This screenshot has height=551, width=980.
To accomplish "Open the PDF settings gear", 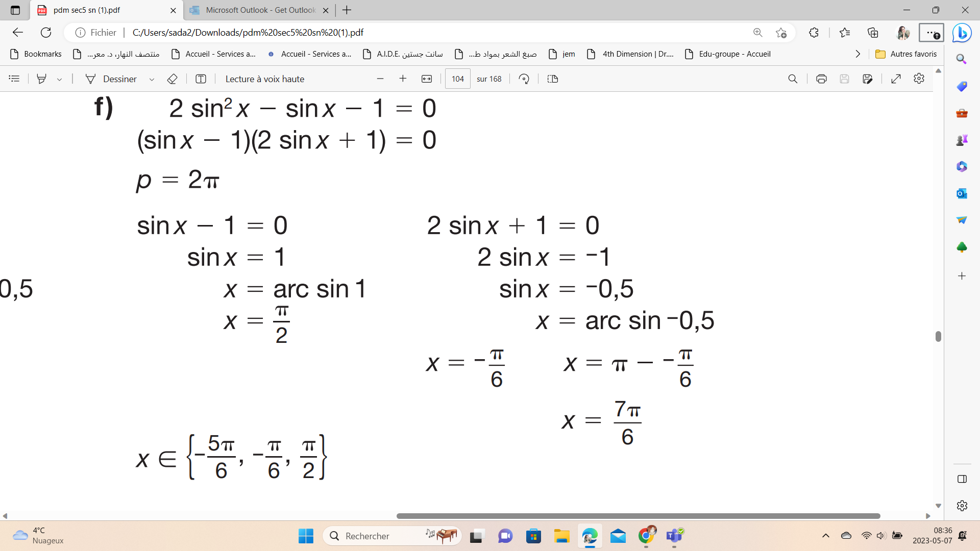I will coord(919,79).
